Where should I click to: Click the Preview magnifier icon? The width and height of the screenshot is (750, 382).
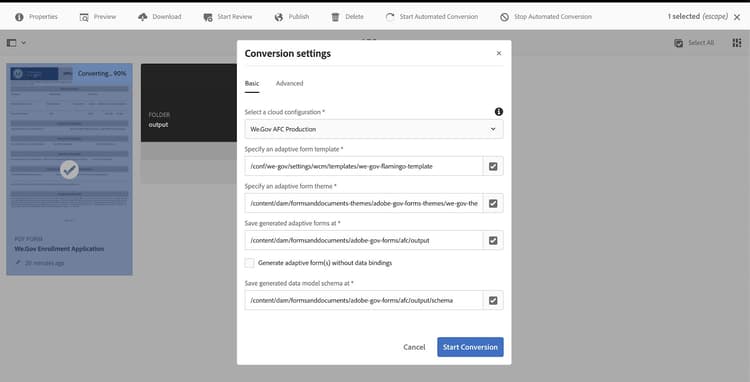coord(84,17)
